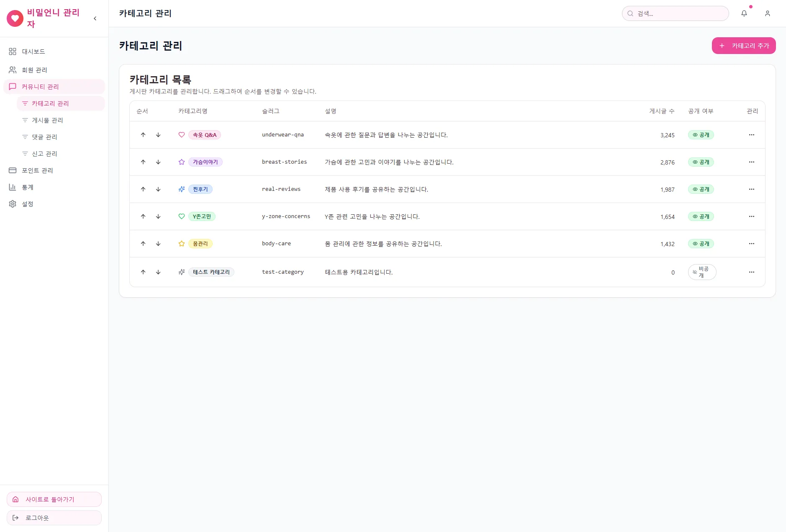Click the 카테고리 추가 button
The width and height of the screenshot is (786, 532).
pyautogui.click(x=744, y=46)
